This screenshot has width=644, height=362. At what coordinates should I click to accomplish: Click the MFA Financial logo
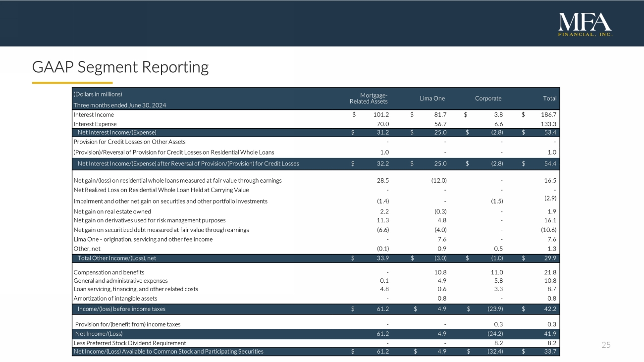pyautogui.click(x=585, y=24)
